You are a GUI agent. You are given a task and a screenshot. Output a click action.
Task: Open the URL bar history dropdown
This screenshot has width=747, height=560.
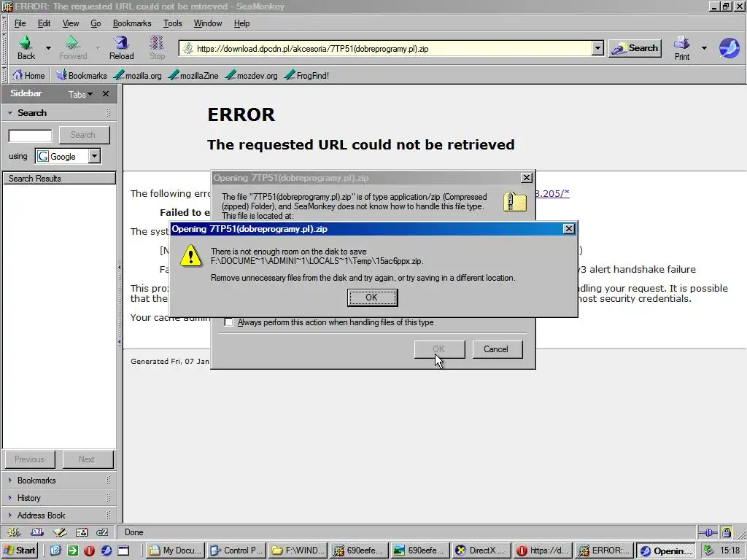click(597, 48)
